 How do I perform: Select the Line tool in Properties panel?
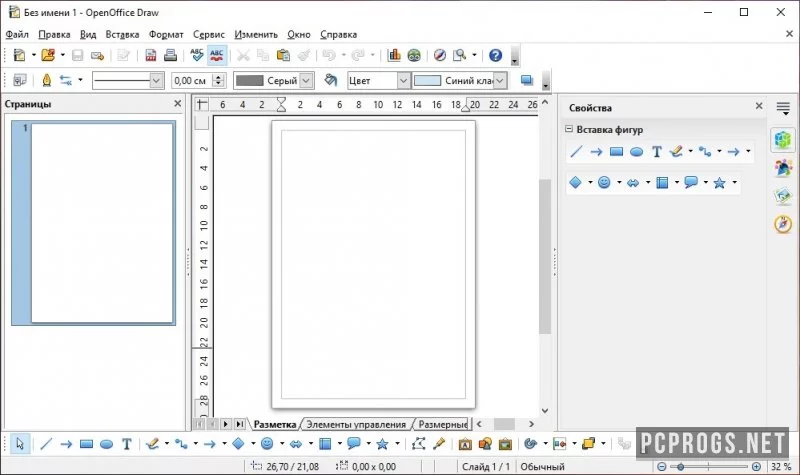pyautogui.click(x=576, y=152)
